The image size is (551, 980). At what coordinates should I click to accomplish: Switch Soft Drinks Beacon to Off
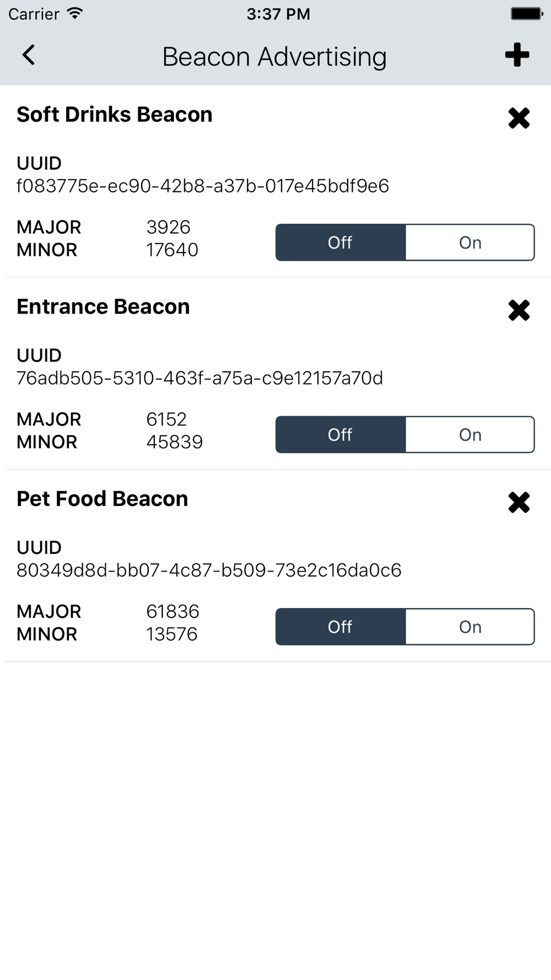[341, 243]
